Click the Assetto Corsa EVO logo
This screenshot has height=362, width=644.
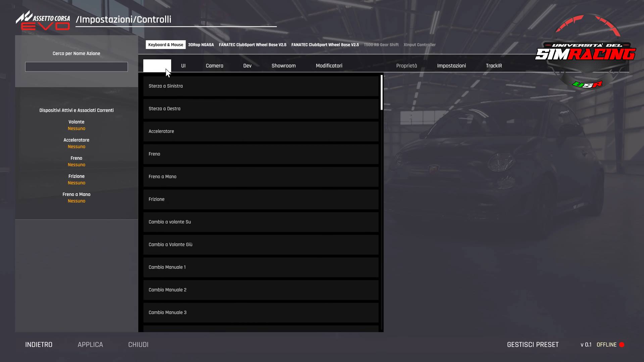44,21
